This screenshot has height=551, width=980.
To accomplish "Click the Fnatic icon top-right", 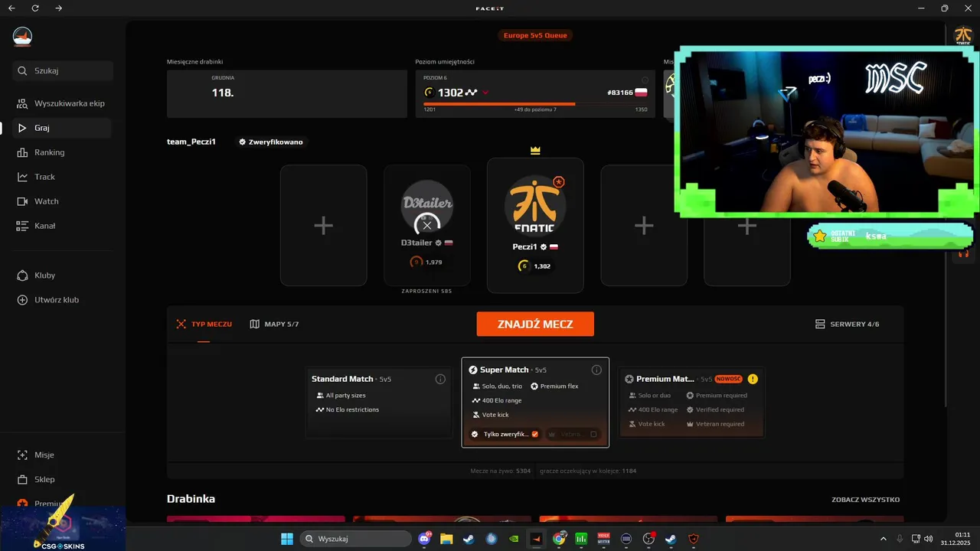I will [962, 35].
